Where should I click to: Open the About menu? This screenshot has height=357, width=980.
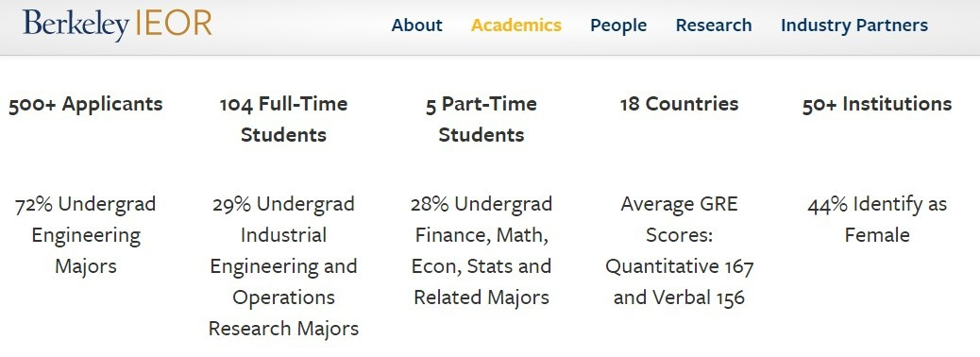click(417, 25)
